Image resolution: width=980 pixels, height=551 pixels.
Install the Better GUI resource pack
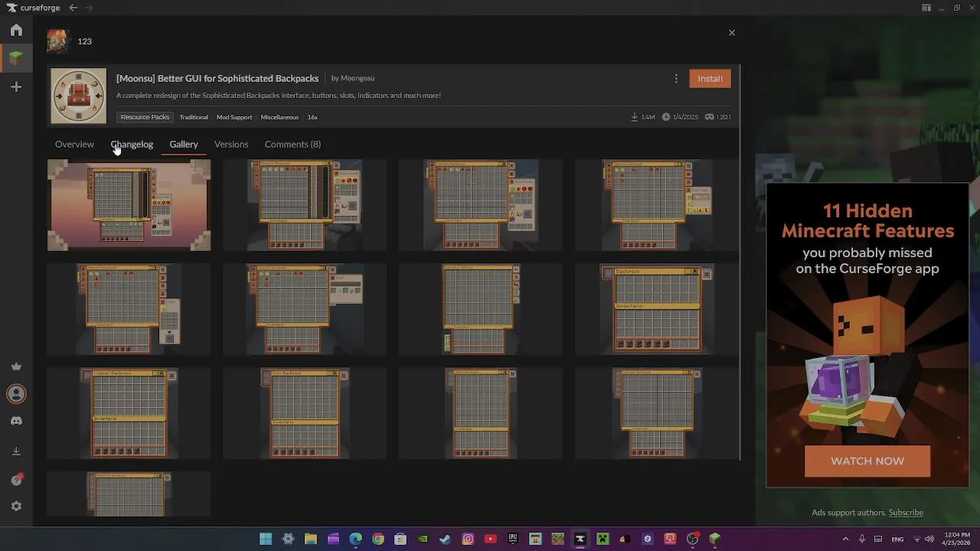coord(710,79)
